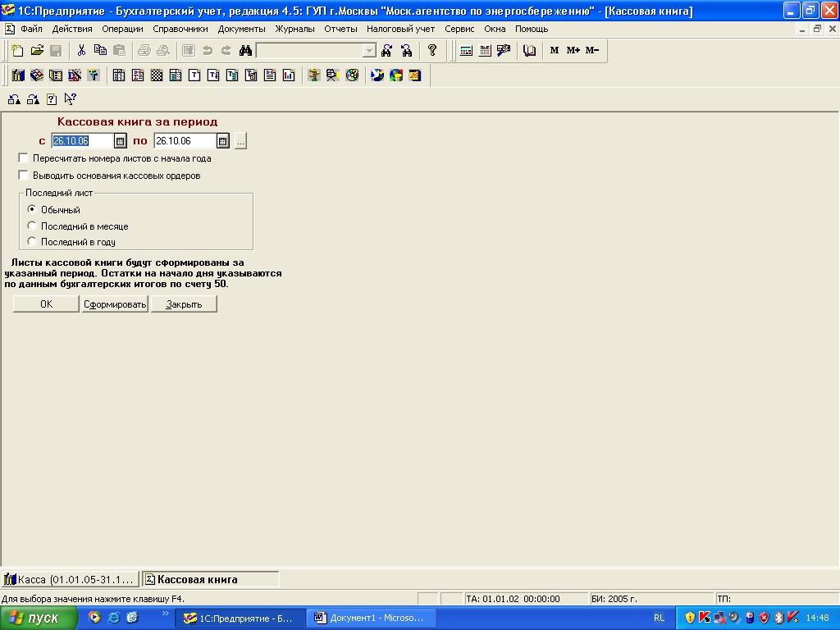Click the Закрыть button
This screenshot has height=630, width=840.
[184, 304]
